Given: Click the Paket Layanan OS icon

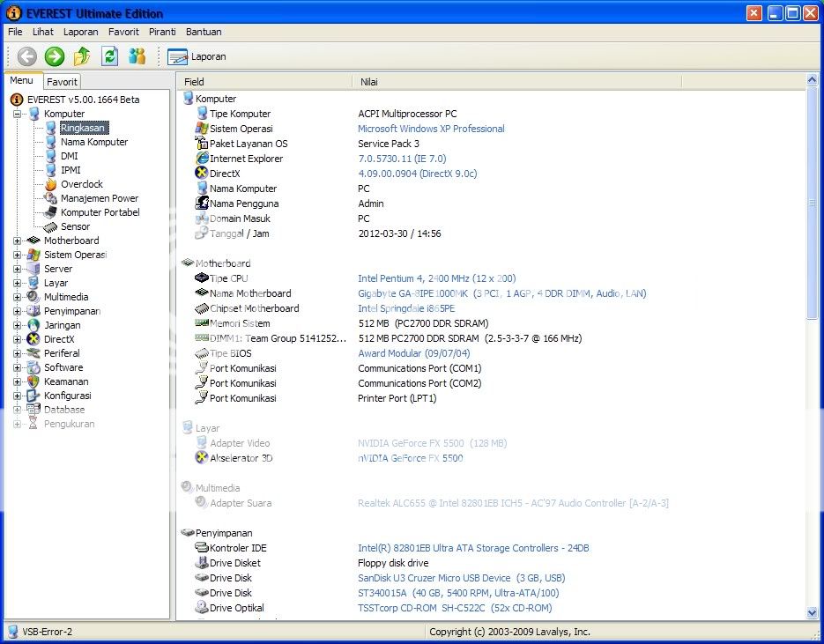Looking at the screenshot, I should (x=202, y=143).
